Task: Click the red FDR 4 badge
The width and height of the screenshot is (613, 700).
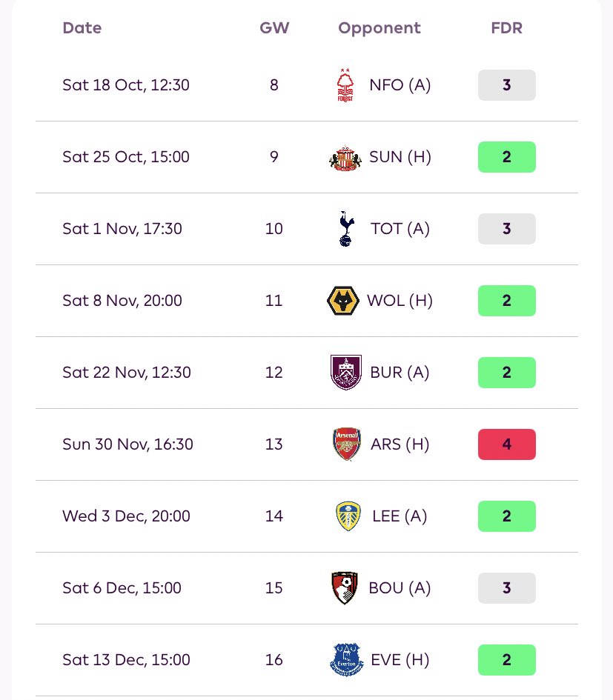Action: (x=506, y=444)
